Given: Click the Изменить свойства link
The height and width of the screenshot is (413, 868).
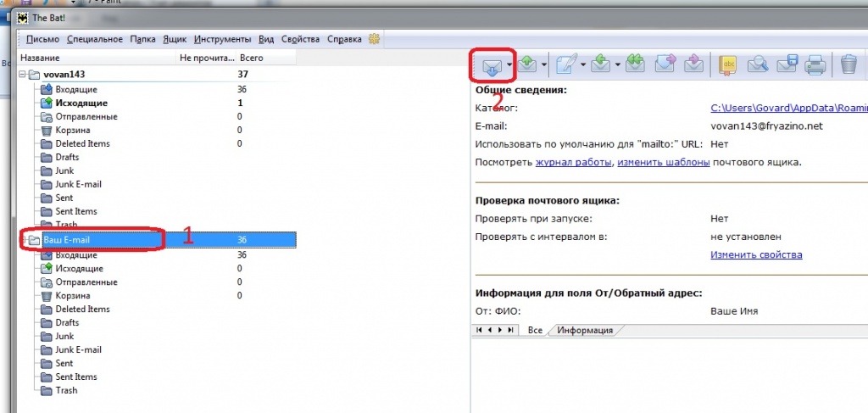Looking at the screenshot, I should coord(756,254).
